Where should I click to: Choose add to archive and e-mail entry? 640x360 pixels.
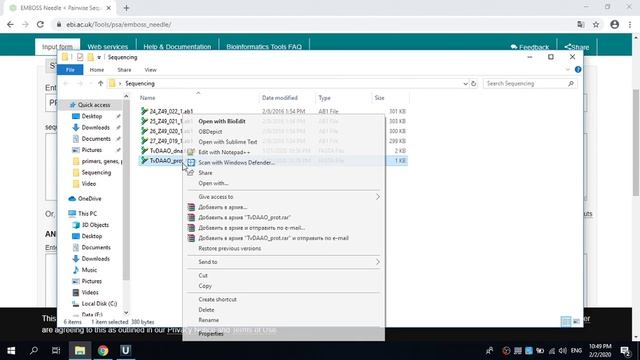pos(251,228)
